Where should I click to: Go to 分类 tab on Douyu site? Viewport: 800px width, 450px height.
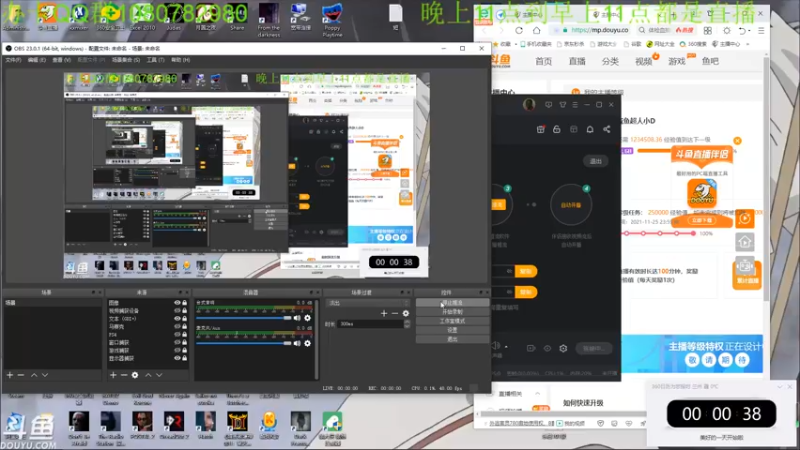(x=610, y=61)
